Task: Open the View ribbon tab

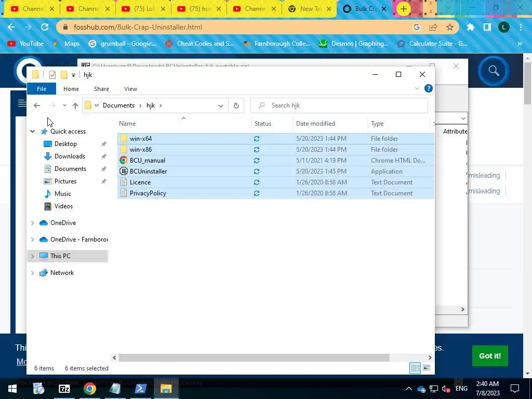Action: [130, 89]
